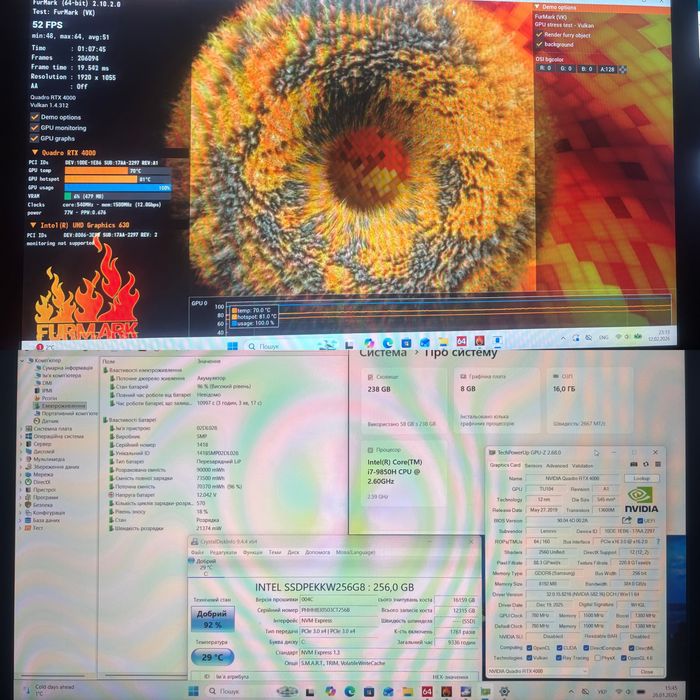Open Microsoft Edge on the upper taskbar
The height and width of the screenshot is (700, 700).
pos(388,343)
